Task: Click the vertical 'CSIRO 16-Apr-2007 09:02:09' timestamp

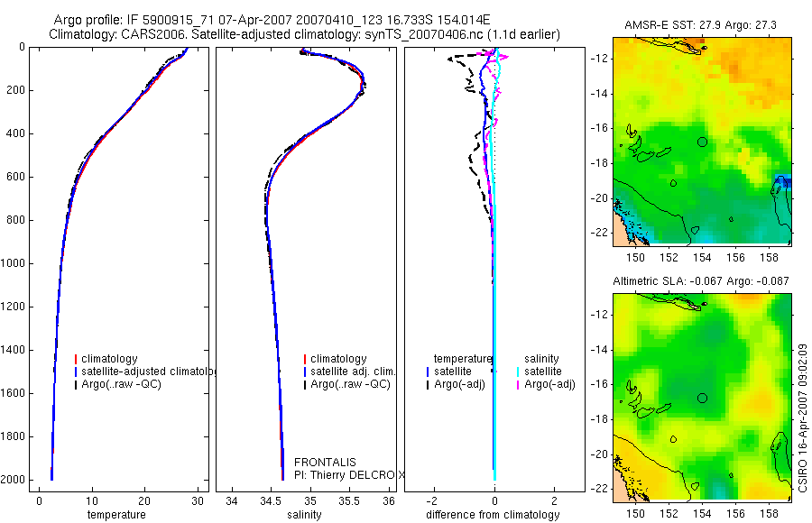Action: tap(803, 417)
